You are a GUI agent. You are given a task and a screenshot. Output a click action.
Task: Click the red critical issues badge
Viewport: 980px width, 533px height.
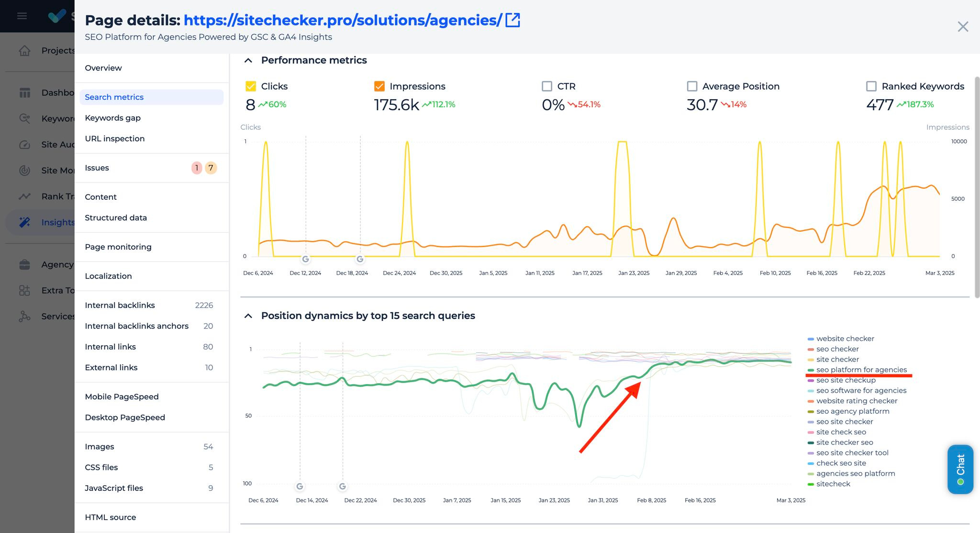(197, 168)
